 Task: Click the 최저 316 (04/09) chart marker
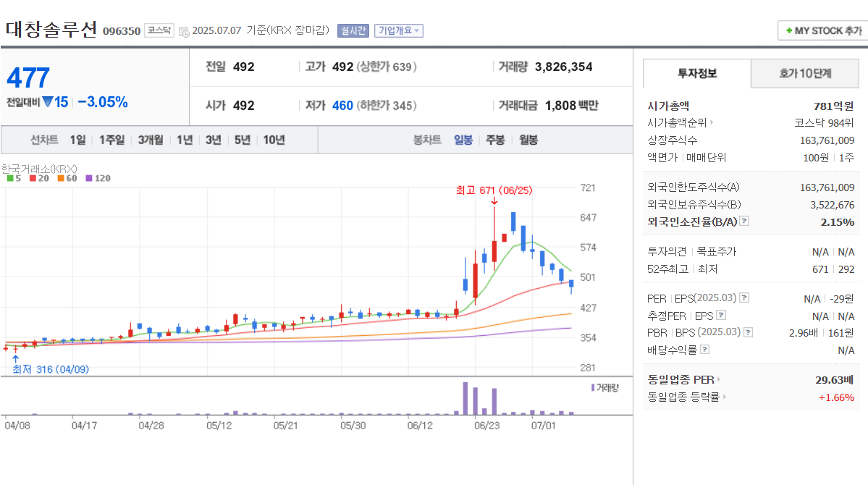point(51,369)
